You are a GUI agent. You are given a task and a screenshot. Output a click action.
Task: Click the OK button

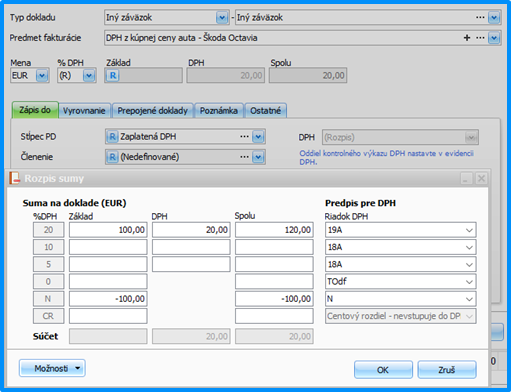point(383,370)
